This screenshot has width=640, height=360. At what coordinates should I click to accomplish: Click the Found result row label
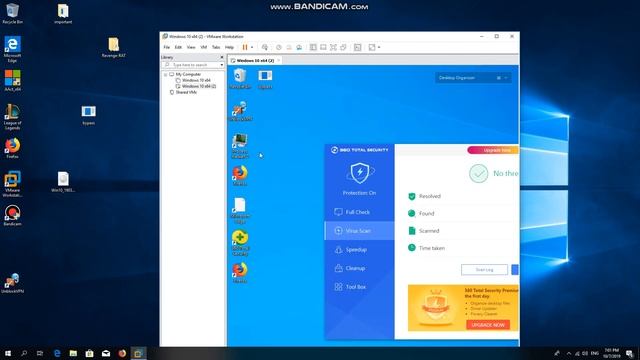[427, 213]
